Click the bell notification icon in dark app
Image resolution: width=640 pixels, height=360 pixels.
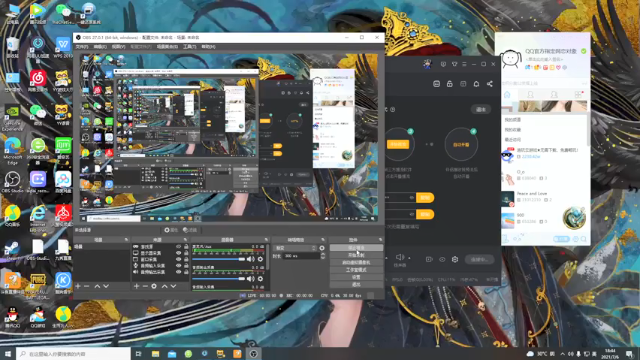pos(476,84)
